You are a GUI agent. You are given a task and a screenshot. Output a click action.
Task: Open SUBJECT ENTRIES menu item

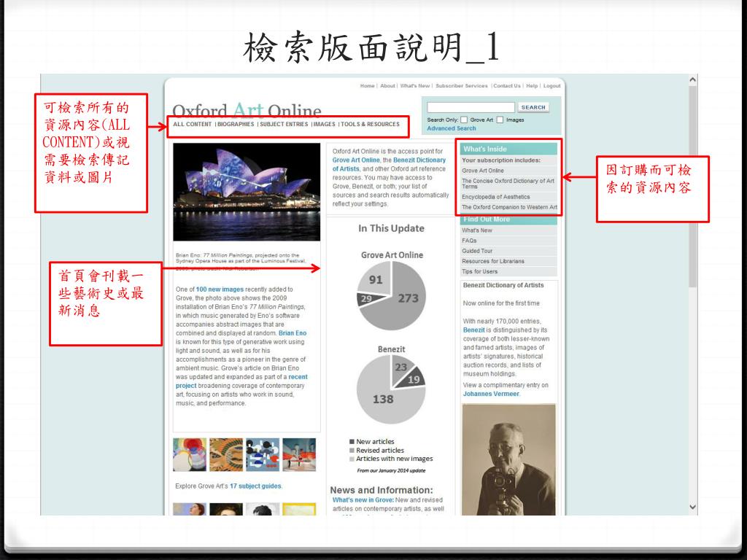pyautogui.click(x=284, y=124)
